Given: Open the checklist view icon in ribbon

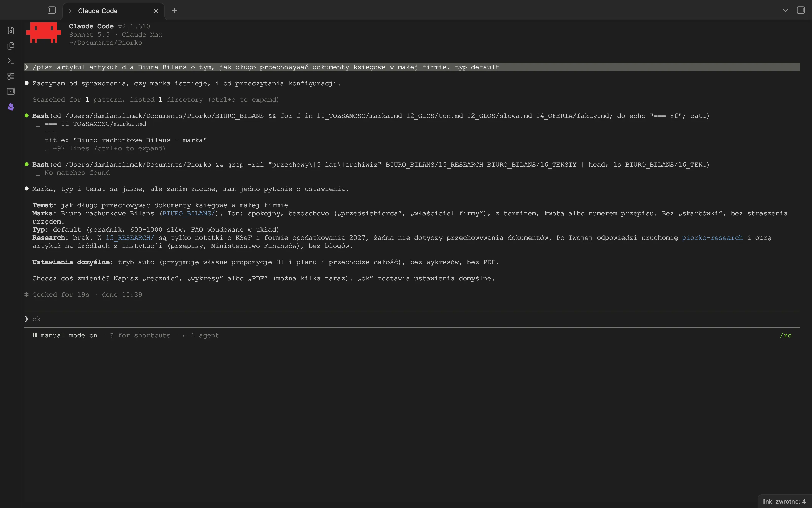Looking at the screenshot, I should click(11, 76).
